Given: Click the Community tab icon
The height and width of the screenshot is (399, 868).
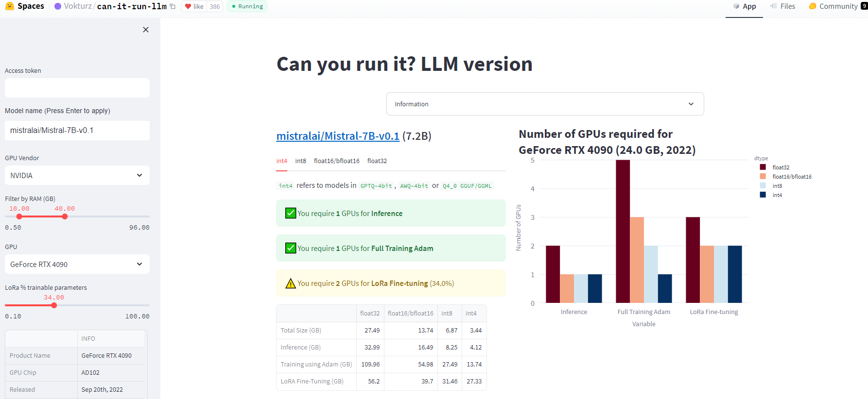Looking at the screenshot, I should [x=813, y=6].
